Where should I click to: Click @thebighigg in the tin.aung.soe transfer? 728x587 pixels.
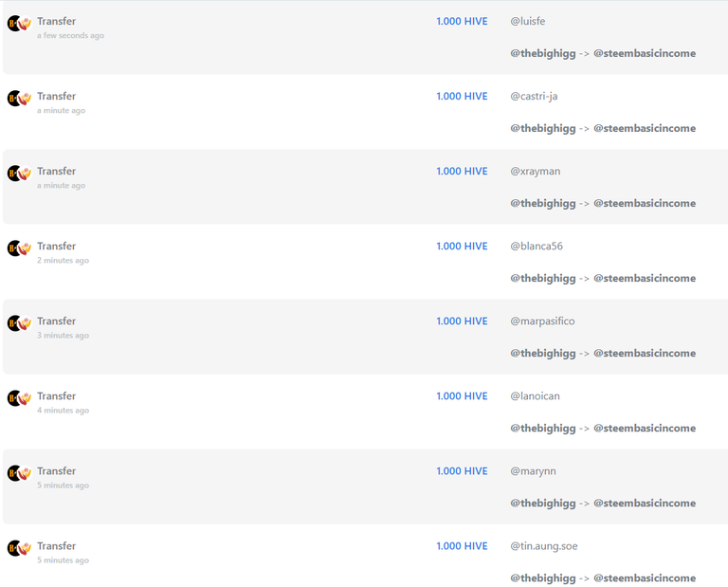(543, 578)
